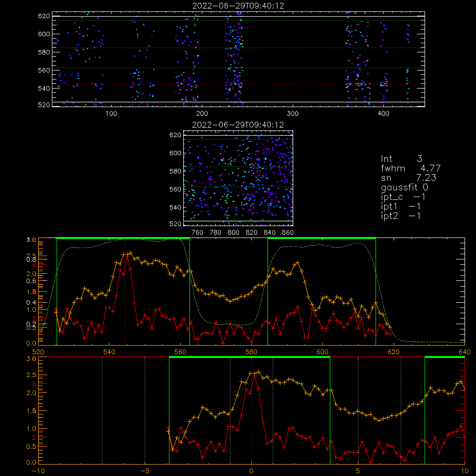
Task: Click x-axis label 560 on profile plot
Action: pos(180,352)
